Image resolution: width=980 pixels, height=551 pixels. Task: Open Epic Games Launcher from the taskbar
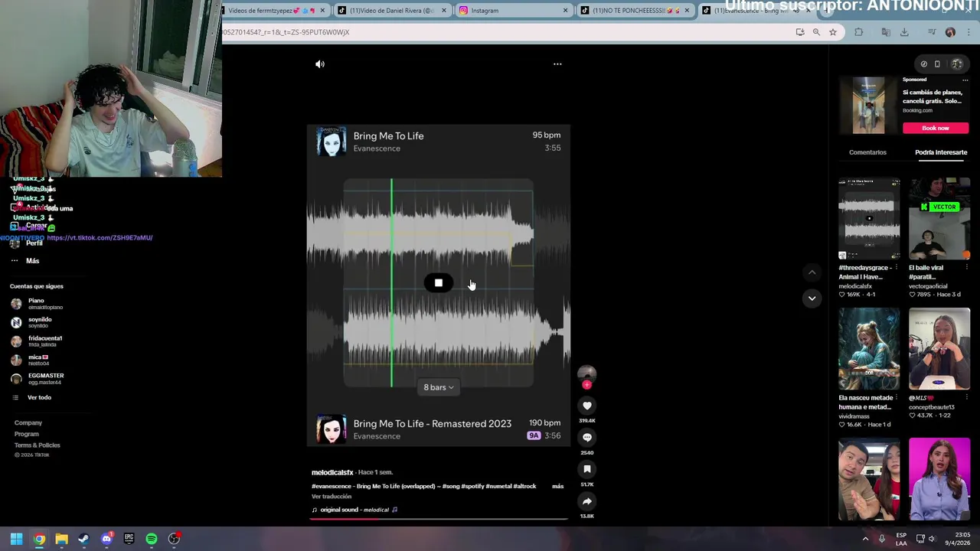[x=129, y=539]
